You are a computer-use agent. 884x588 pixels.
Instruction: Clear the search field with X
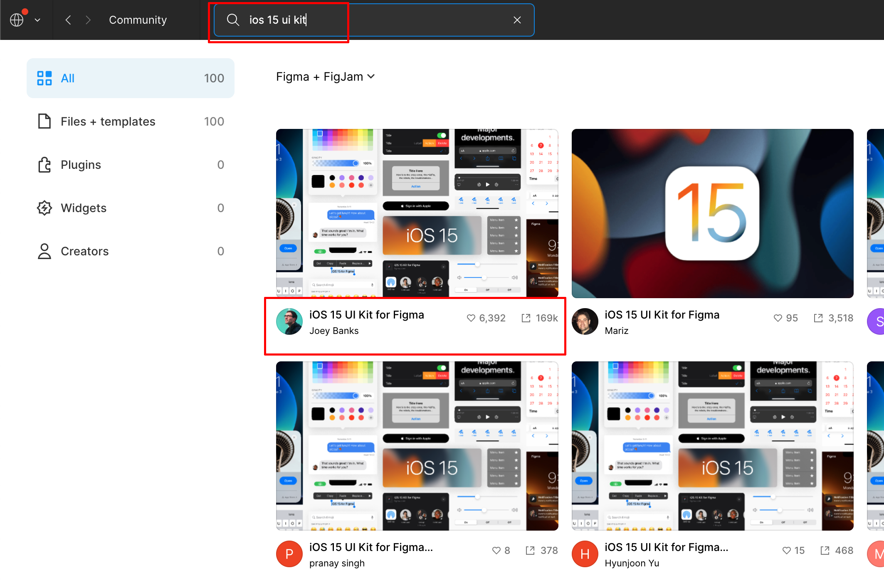click(x=517, y=20)
